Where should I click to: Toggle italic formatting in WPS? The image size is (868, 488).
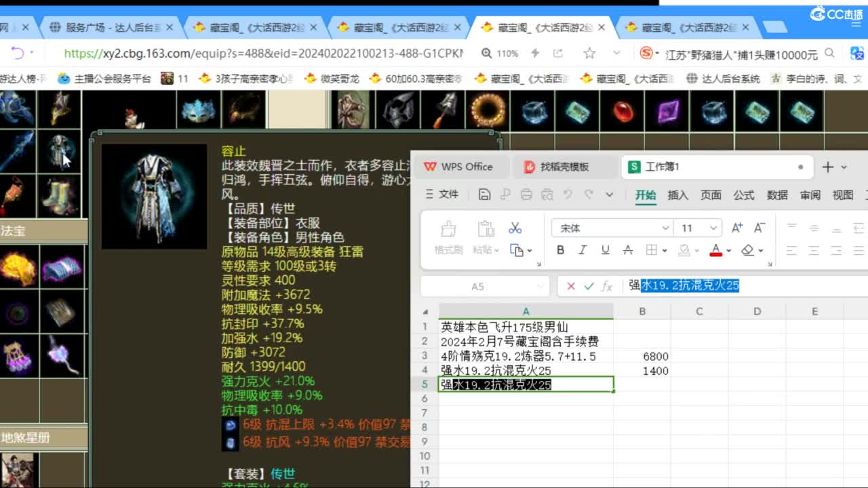click(583, 250)
